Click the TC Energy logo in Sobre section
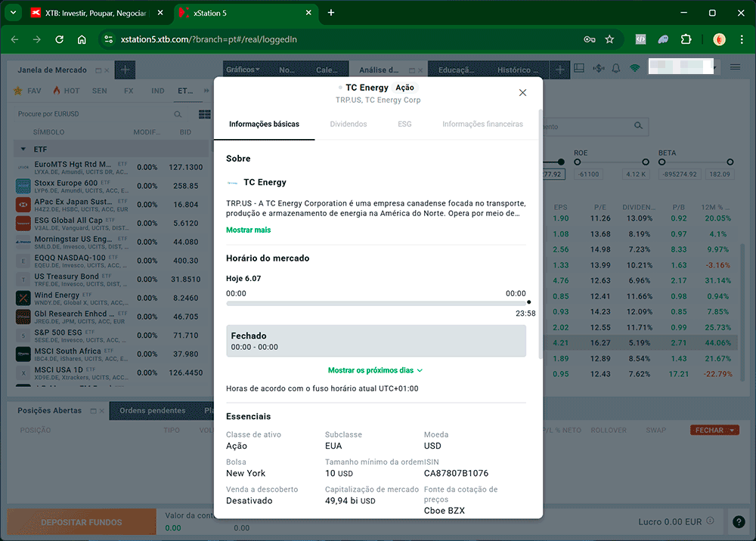 tap(232, 183)
